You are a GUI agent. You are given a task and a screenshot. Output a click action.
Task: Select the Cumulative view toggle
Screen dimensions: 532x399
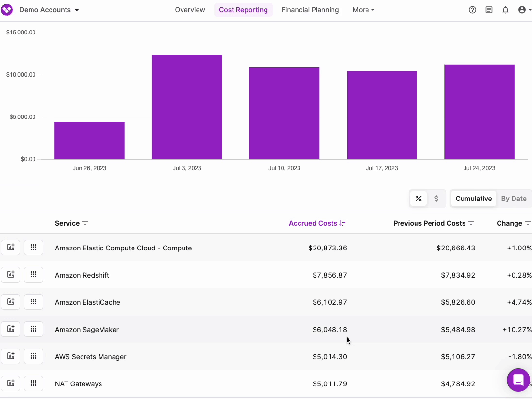473,199
